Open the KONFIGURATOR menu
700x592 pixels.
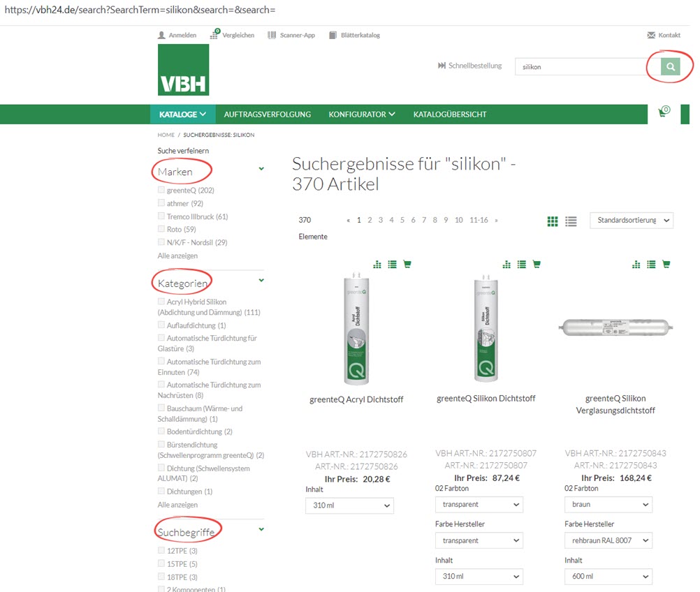point(362,114)
